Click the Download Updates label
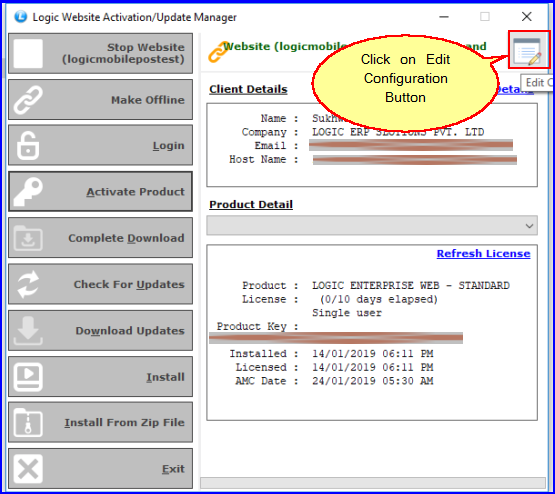Image resolution: width=555 pixels, height=494 pixels. point(130,331)
